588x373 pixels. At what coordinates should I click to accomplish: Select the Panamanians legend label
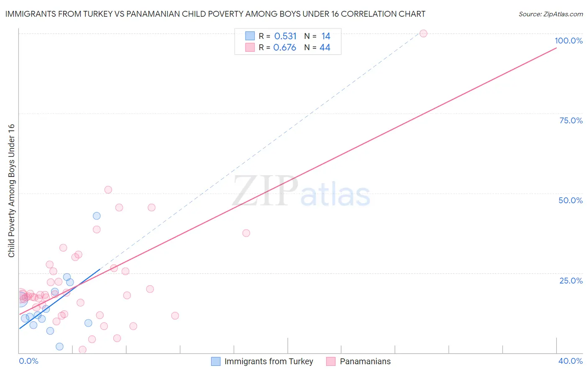365,361
